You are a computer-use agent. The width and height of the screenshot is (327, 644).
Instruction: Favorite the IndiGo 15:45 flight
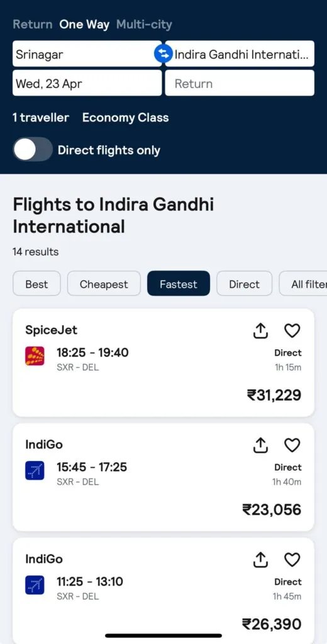(x=292, y=445)
